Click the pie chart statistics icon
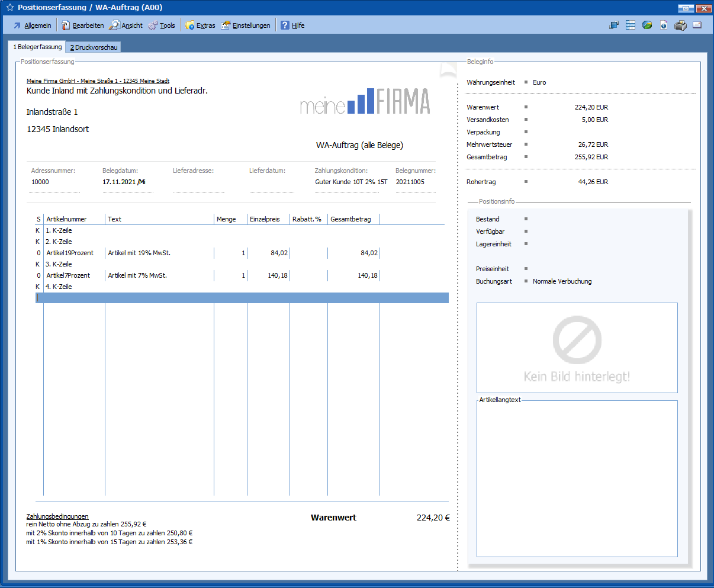The image size is (714, 588). [647, 25]
